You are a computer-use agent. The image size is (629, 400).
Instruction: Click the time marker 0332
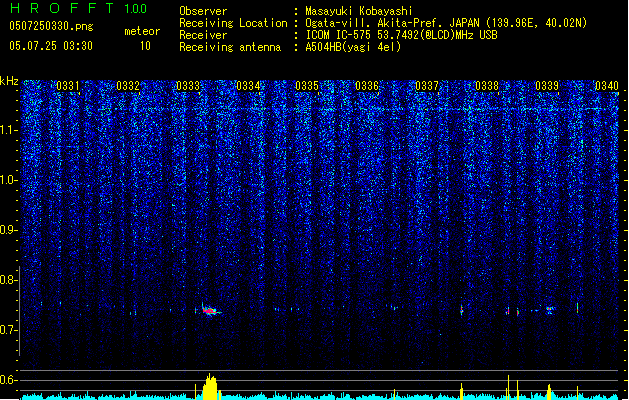coord(128,86)
